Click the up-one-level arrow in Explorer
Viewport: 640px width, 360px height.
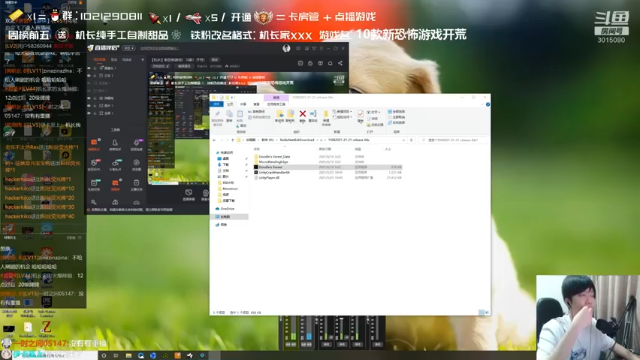[233, 140]
